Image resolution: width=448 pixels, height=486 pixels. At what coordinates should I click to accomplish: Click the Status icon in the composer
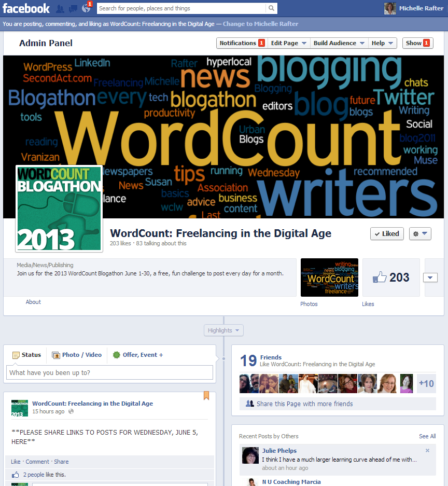tap(16, 355)
